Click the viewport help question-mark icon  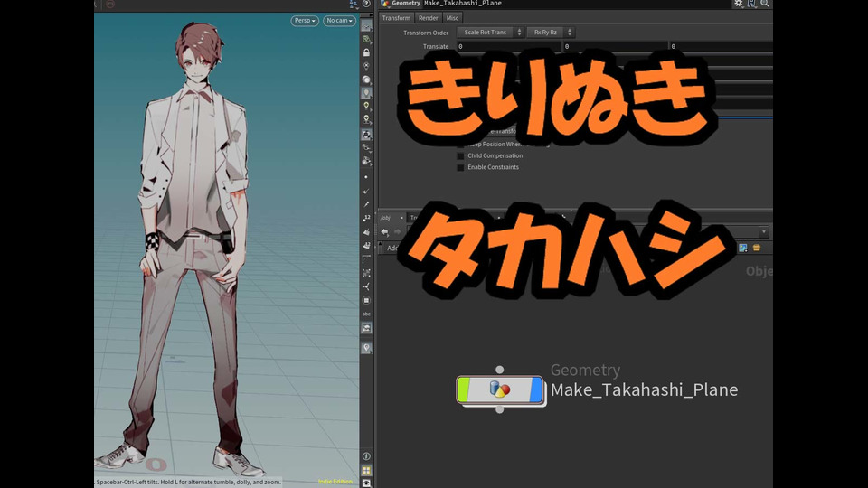point(366,4)
